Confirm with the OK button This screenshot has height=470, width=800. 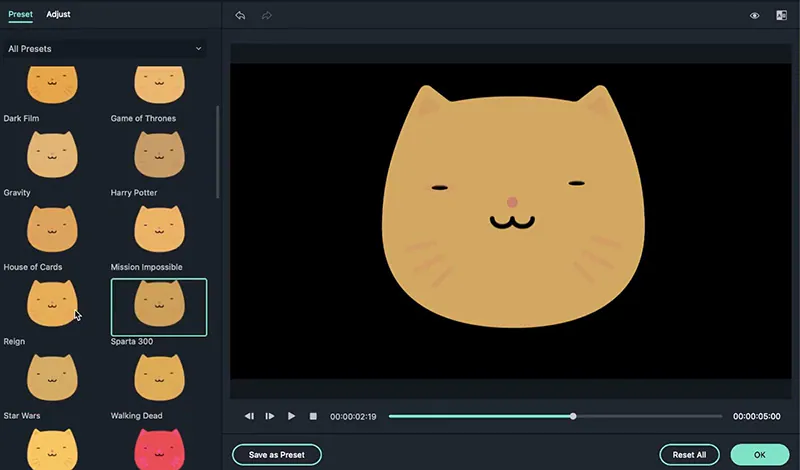click(x=760, y=455)
